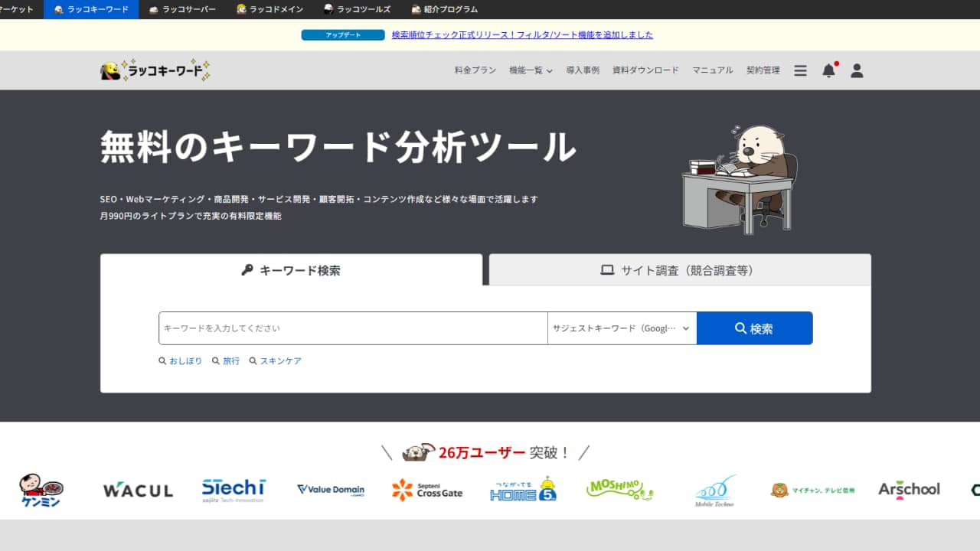Search suggested keyword 旅行

pyautogui.click(x=226, y=361)
